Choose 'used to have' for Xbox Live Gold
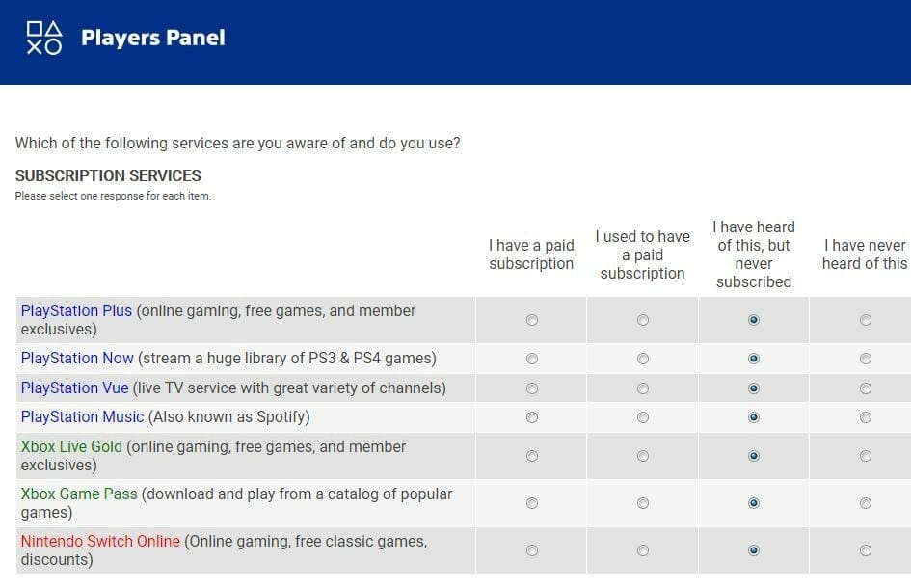This screenshot has height=588, width=911. 643,456
